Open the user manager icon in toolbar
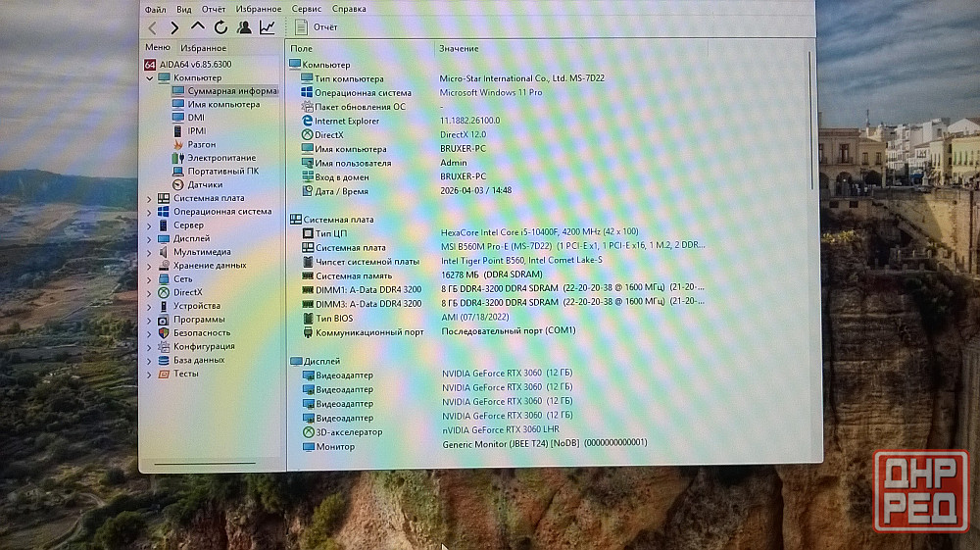The width and height of the screenshot is (980, 550). [x=244, y=27]
